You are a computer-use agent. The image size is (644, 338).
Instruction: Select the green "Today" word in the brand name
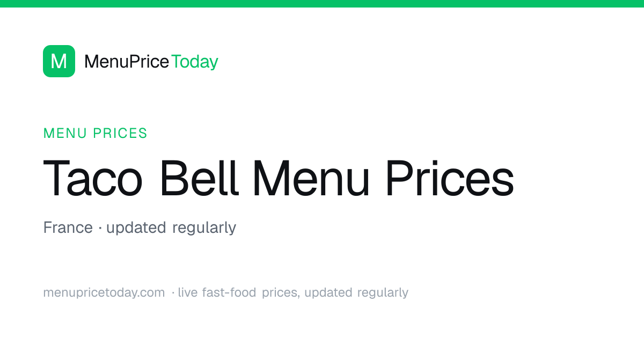195,62
